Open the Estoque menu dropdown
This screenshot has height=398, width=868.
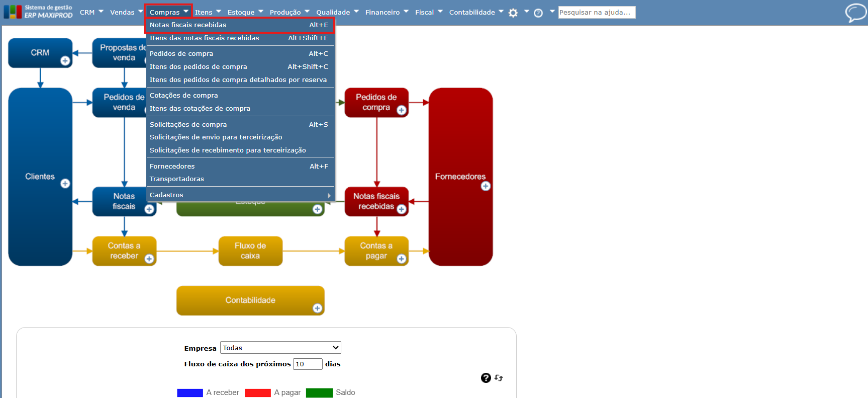pyautogui.click(x=245, y=12)
